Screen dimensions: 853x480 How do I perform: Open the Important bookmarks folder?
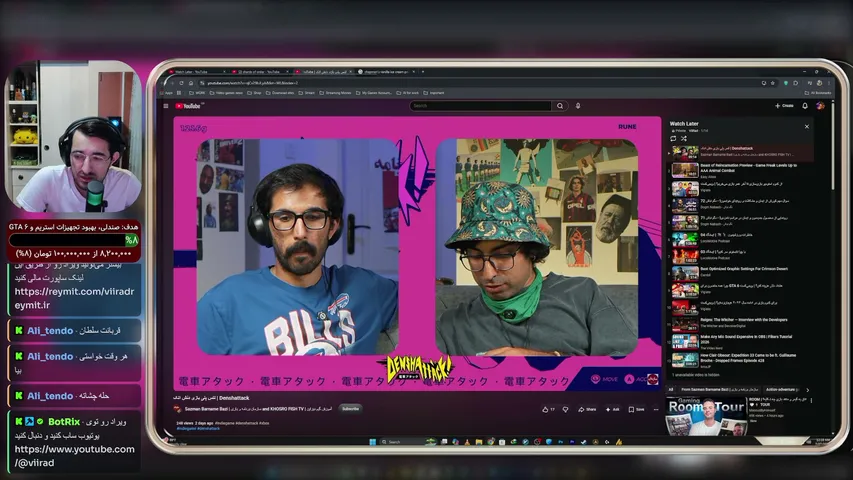434,93
